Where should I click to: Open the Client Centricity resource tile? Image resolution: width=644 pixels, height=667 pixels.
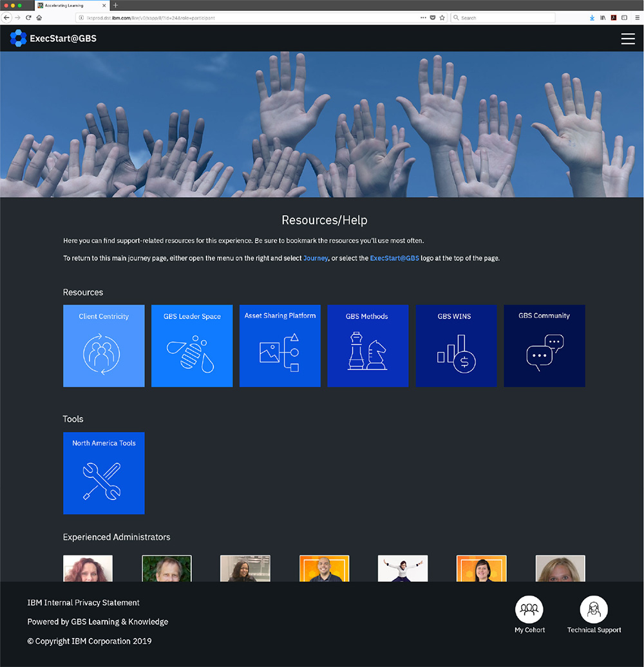[104, 346]
